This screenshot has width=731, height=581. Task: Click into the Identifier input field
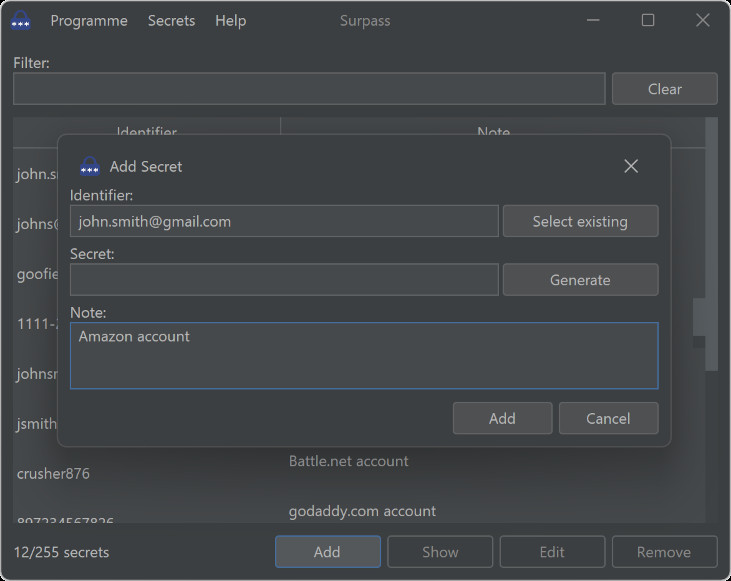(x=284, y=221)
